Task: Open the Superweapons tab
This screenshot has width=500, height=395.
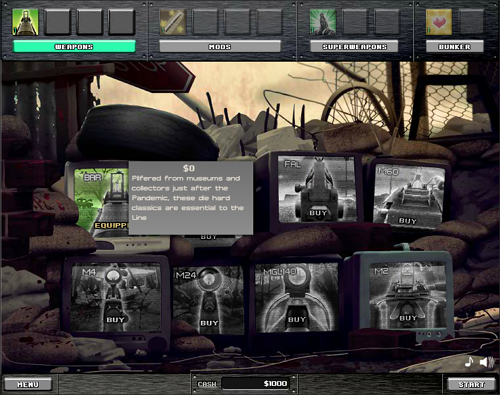Action: (x=354, y=47)
